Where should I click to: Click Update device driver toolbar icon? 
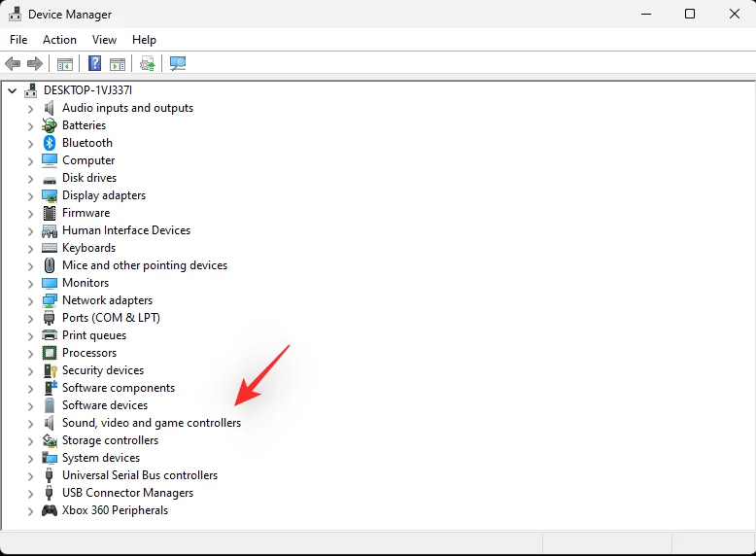click(x=147, y=63)
